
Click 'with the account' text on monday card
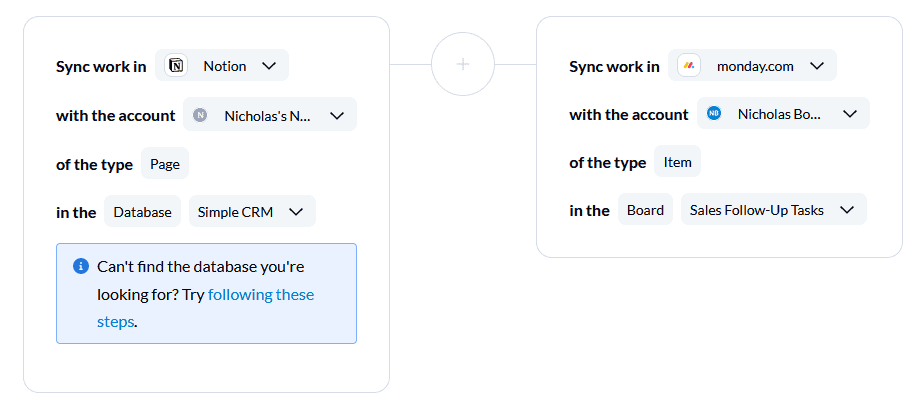coord(629,114)
